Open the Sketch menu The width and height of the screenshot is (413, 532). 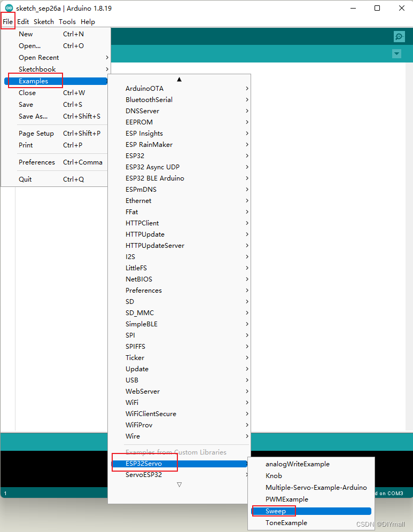[44, 22]
